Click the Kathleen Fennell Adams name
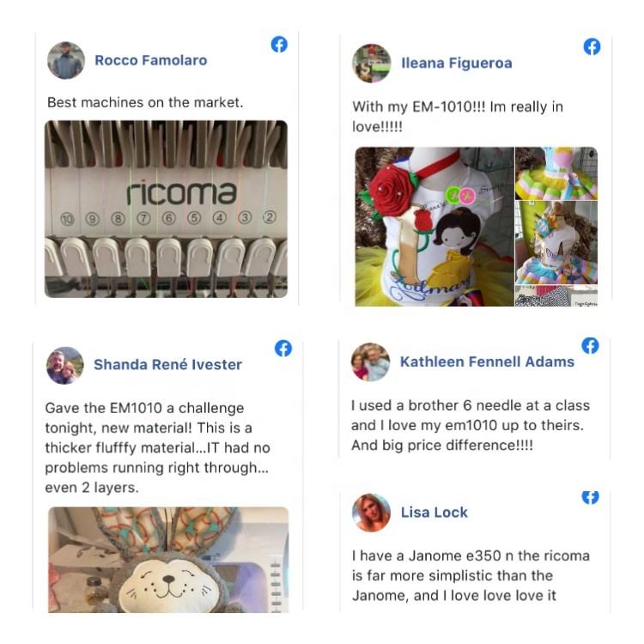This screenshot has height=644, width=644. pos(487,361)
